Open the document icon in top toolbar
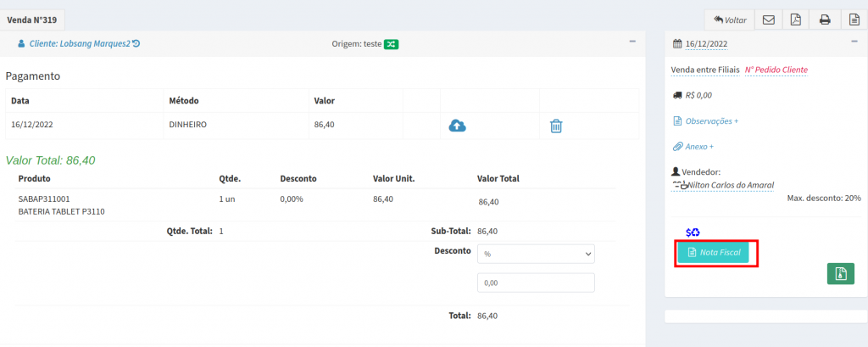The width and height of the screenshot is (868, 347). point(852,20)
